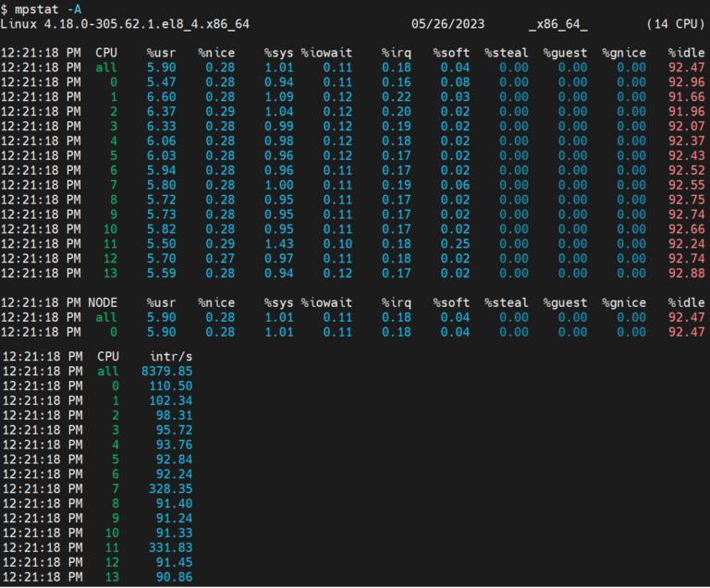Click the intr/s column header
The height and width of the screenshot is (588, 710).
tap(171, 355)
